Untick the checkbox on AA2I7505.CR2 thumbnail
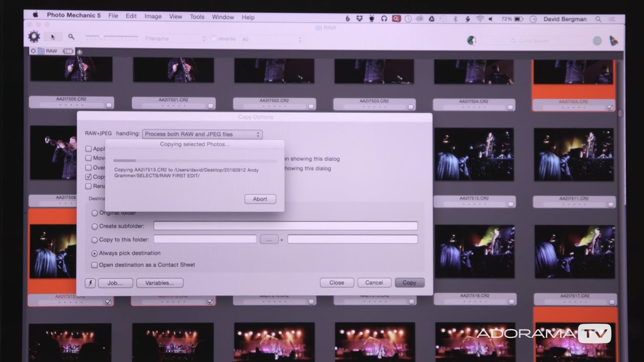Image resolution: width=644 pixels, height=362 pixels. [x=610, y=107]
